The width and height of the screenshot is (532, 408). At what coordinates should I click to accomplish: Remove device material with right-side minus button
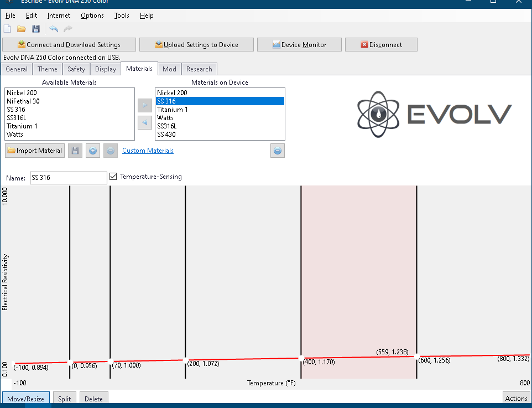[278, 151]
